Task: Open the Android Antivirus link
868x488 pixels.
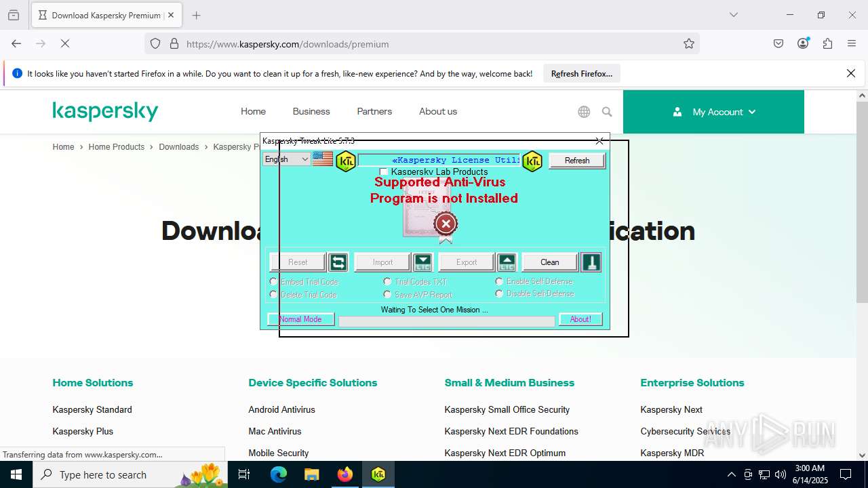Action: tap(281, 409)
